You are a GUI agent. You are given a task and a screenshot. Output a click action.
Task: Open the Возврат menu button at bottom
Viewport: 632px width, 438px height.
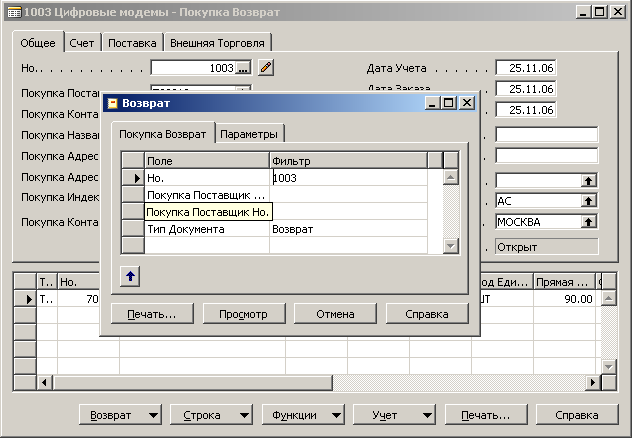pyautogui.click(x=120, y=415)
